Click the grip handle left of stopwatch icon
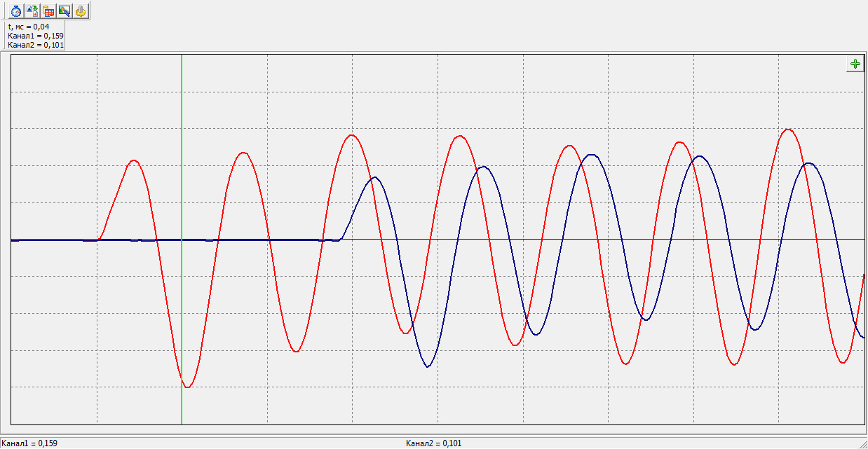 point(4,11)
